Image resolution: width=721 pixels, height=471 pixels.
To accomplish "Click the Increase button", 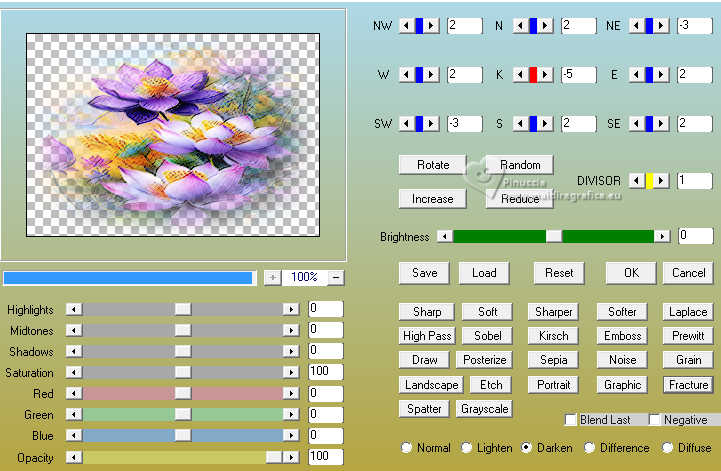I will click(x=433, y=199).
